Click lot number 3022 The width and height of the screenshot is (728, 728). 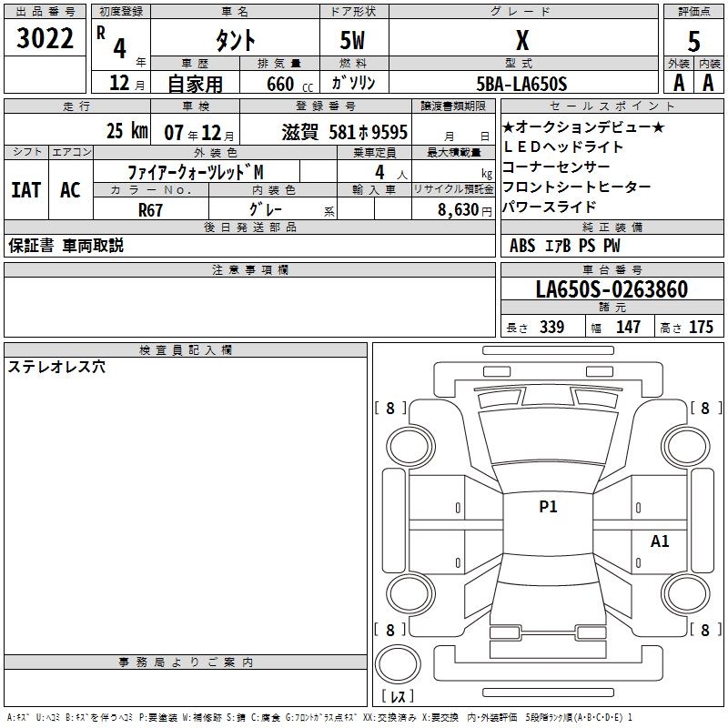[x=45, y=38]
